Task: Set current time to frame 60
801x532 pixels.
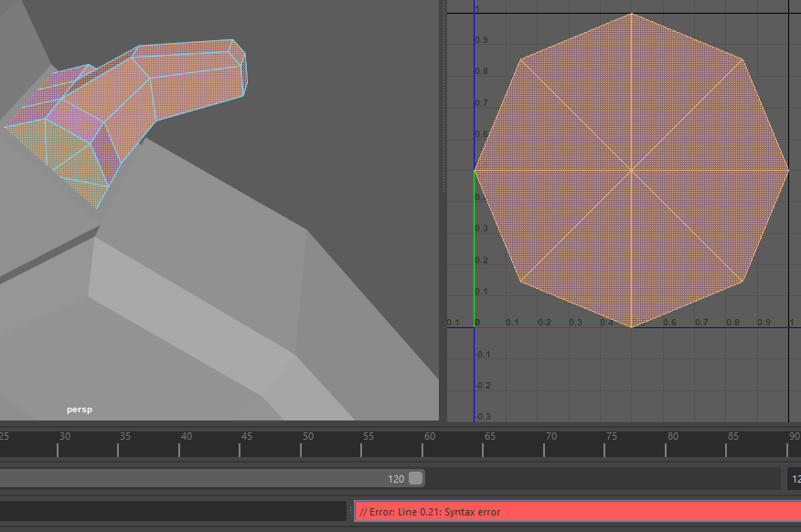Action: tap(422, 443)
